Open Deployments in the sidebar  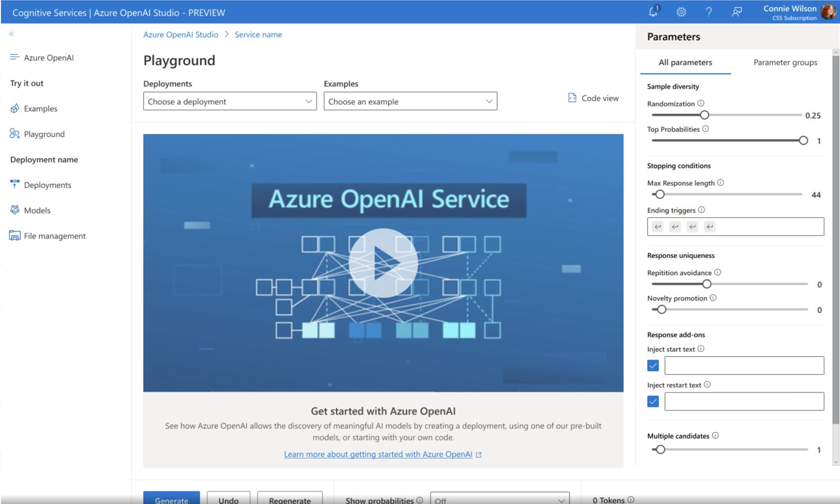48,185
